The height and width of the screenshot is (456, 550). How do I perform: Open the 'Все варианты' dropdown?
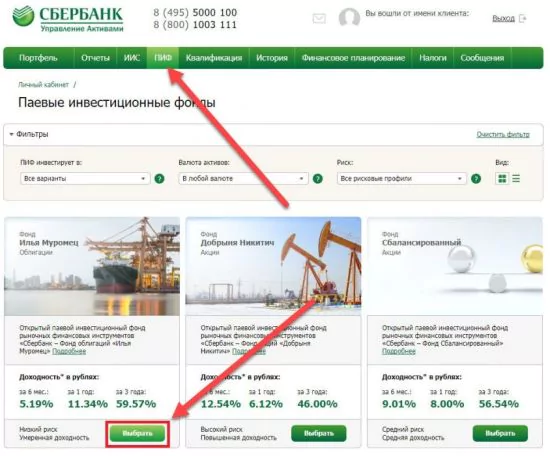(x=85, y=179)
